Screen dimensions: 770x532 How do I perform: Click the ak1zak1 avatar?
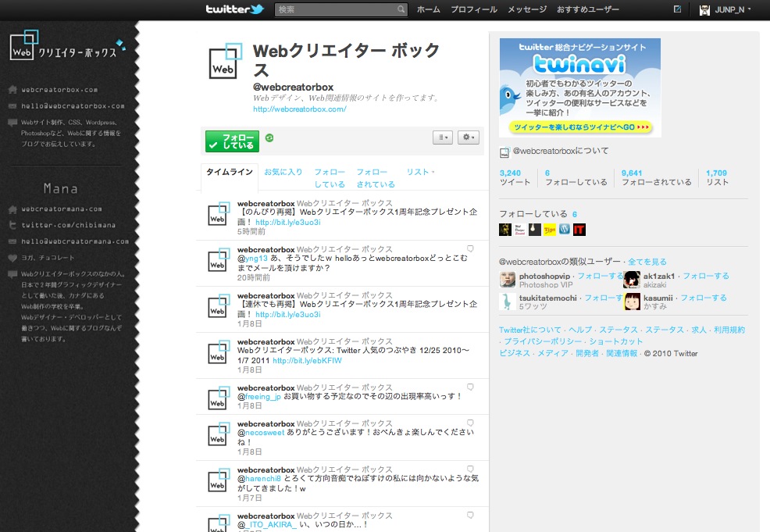[x=632, y=280]
